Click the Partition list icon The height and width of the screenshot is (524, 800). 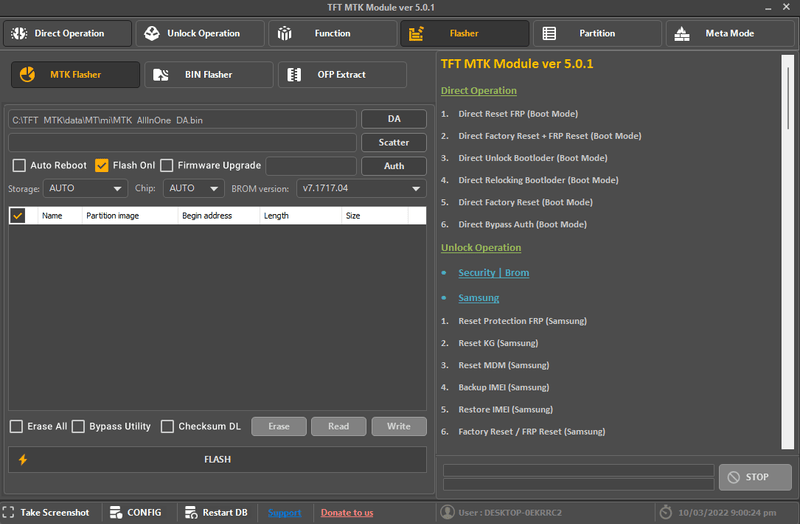coord(549,33)
